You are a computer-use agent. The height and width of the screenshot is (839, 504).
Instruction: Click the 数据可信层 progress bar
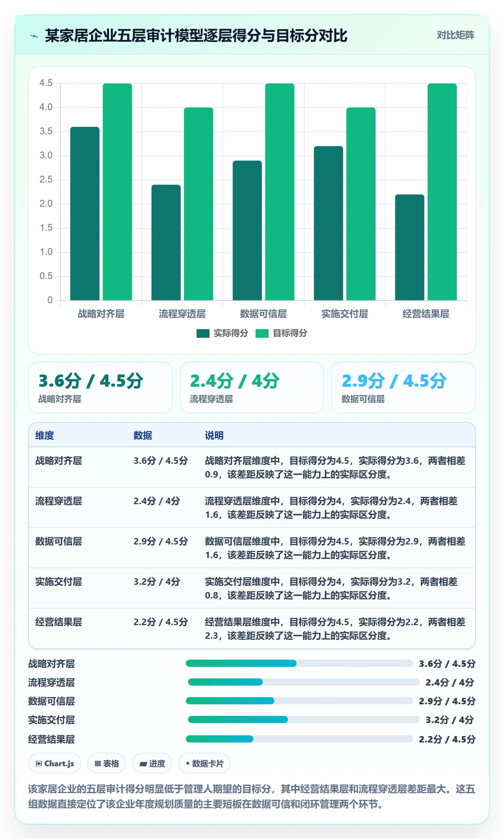299,701
